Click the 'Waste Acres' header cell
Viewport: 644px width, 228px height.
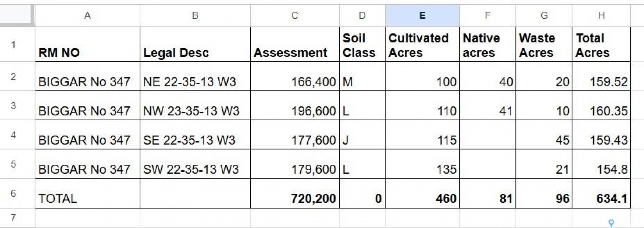544,44
